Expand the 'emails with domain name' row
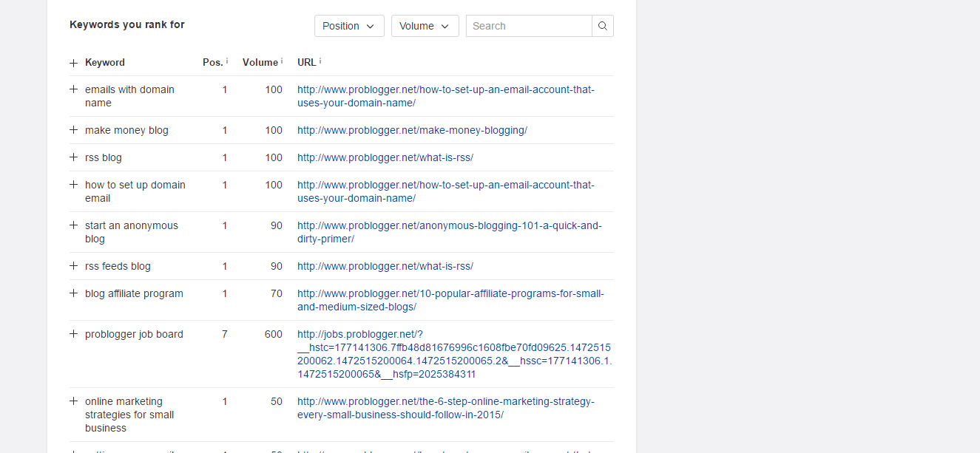Viewport: 980px width, 453px height. [x=73, y=89]
